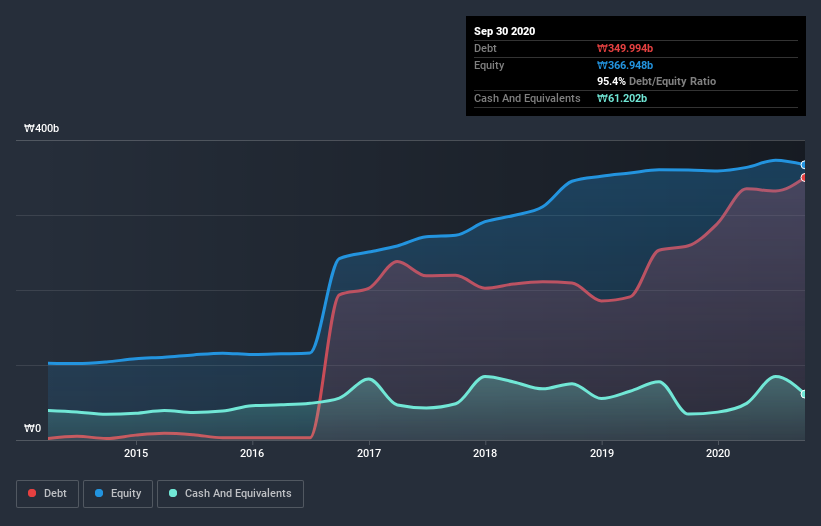Select the teal Cash endpoint marker

point(804,394)
